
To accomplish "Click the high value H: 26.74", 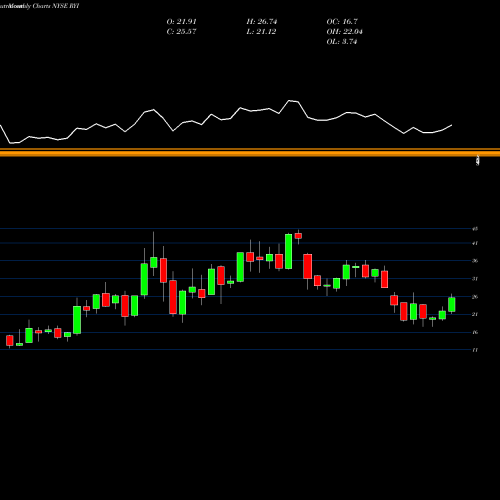I will [x=262, y=22].
